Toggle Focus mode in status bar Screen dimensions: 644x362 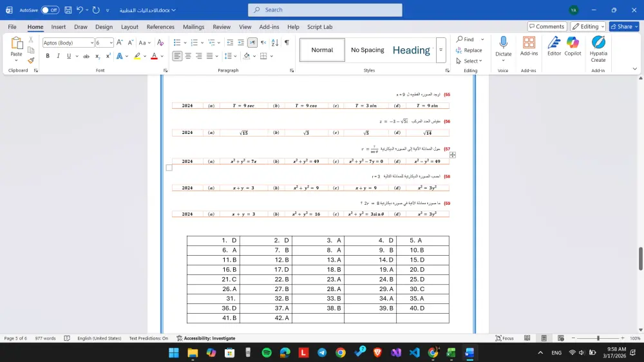pos(504,338)
